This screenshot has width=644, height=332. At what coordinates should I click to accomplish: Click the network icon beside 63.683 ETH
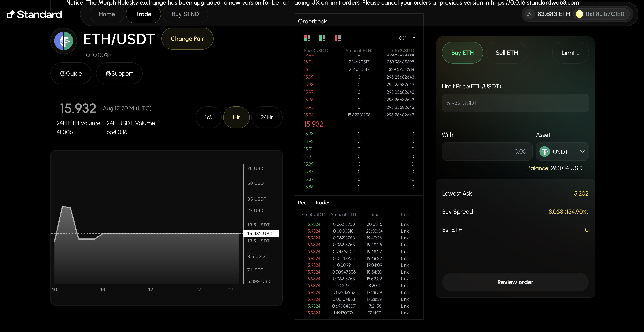(x=529, y=14)
